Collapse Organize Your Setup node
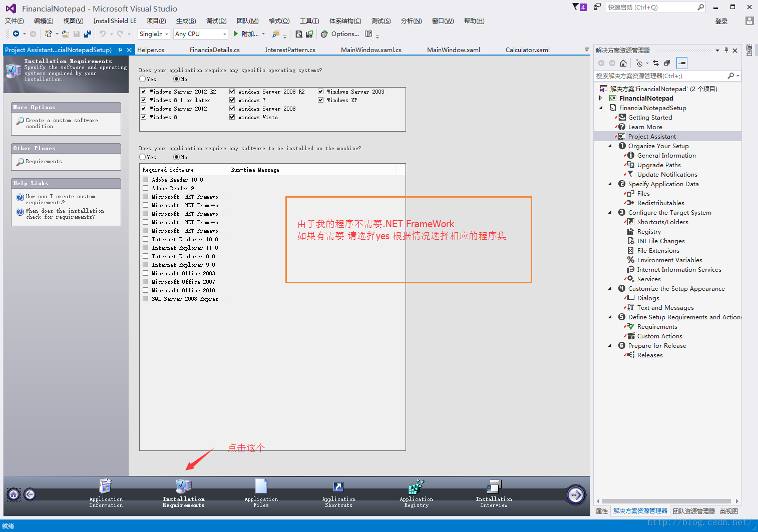 point(610,146)
